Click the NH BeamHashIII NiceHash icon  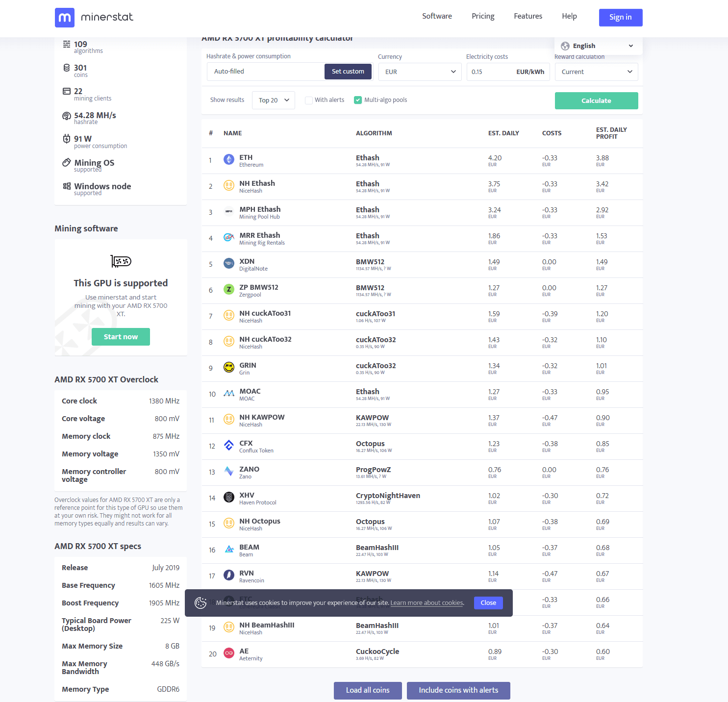pyautogui.click(x=229, y=627)
